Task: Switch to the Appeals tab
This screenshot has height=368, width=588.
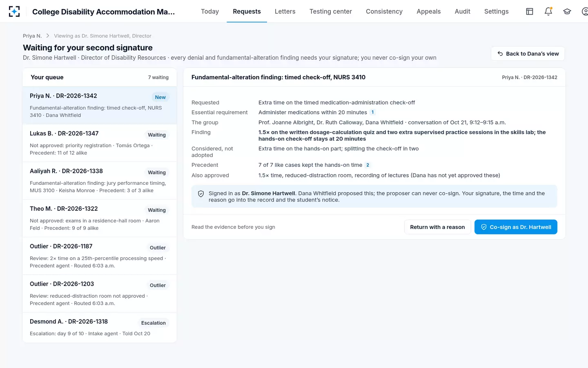Action: click(x=429, y=11)
